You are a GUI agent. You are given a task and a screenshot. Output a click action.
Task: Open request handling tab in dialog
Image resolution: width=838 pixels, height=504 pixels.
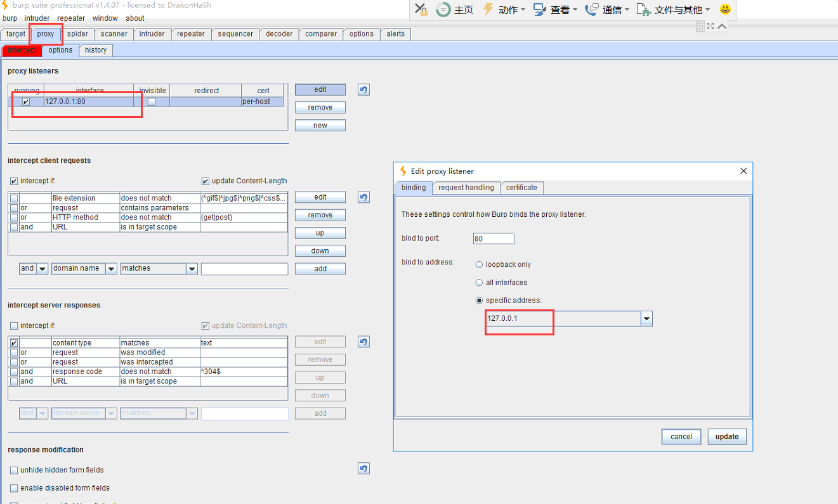tap(466, 188)
